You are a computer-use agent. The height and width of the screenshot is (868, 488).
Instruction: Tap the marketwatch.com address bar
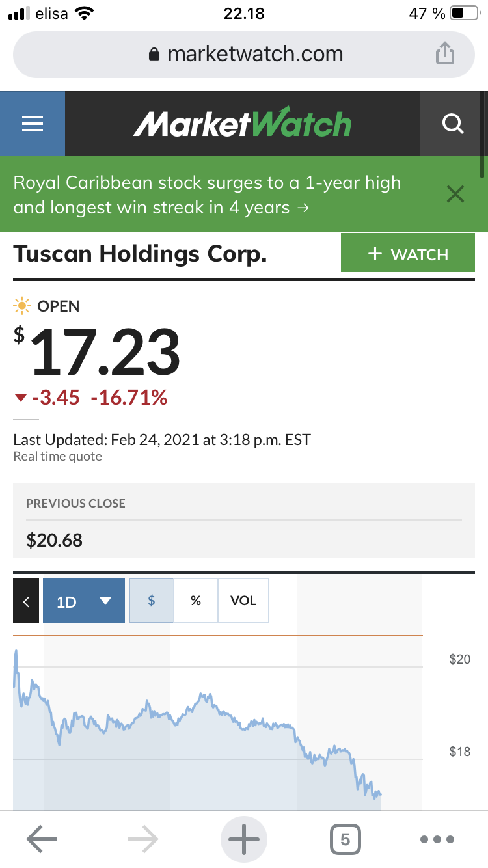point(244,54)
